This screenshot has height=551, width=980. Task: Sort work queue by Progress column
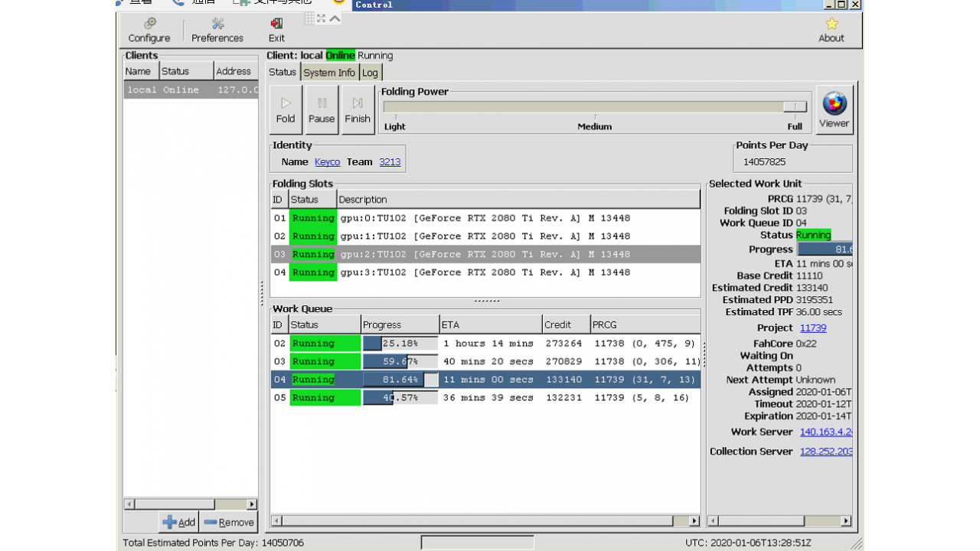point(400,324)
